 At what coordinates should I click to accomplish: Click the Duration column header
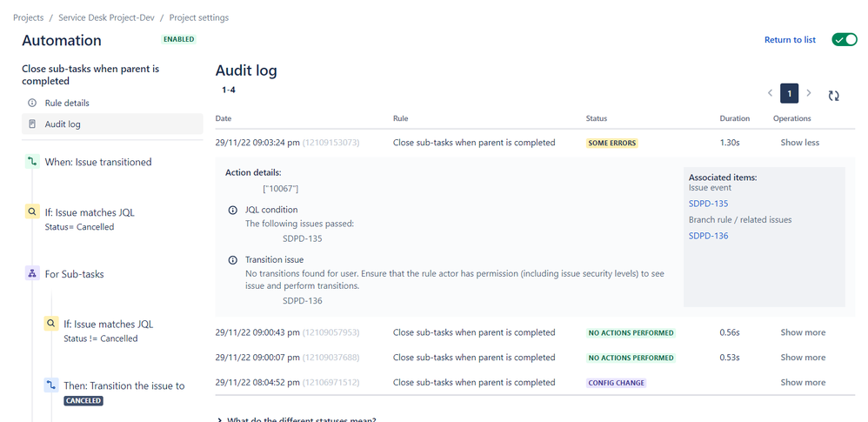pos(735,118)
